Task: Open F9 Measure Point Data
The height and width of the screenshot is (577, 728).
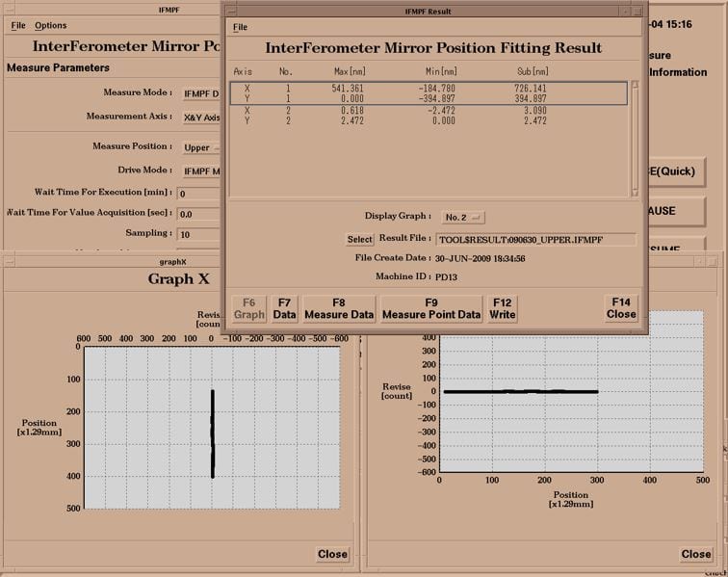Action: click(431, 309)
